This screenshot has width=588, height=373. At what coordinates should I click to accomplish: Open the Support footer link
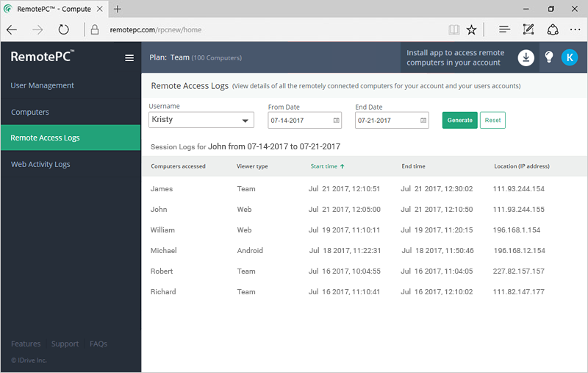pos(65,344)
